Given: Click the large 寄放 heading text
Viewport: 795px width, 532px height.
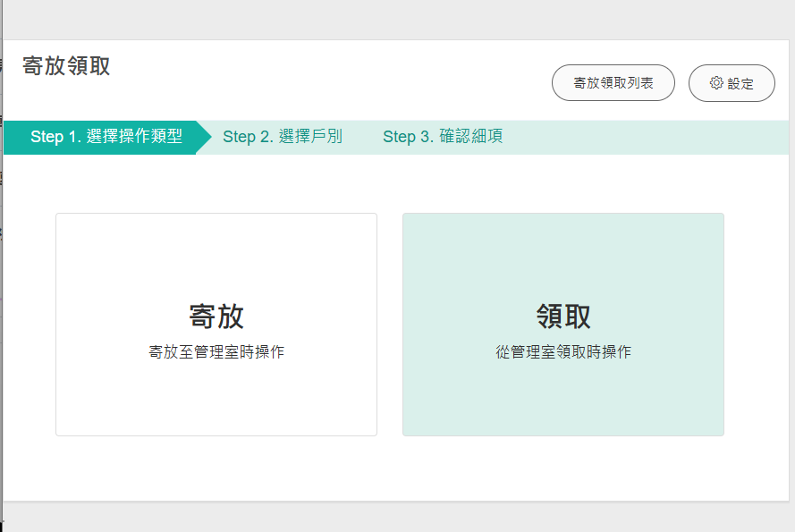Looking at the screenshot, I should (x=216, y=317).
